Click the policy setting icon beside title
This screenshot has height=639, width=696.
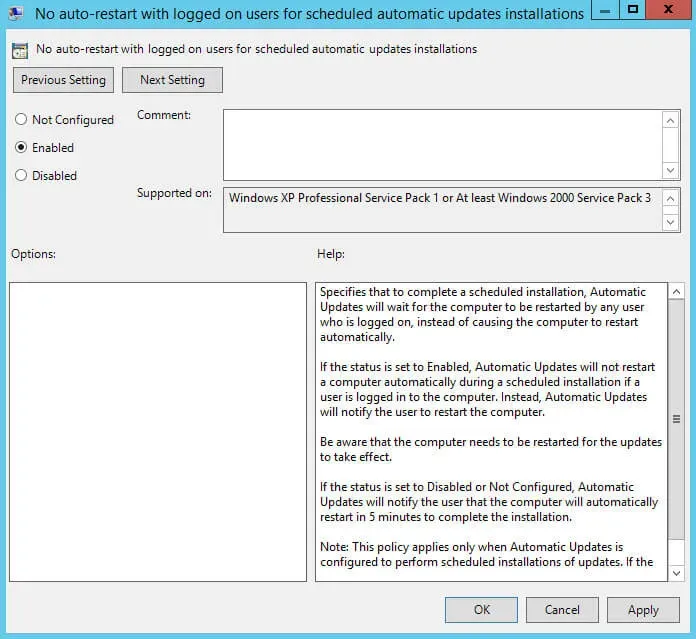(20, 51)
